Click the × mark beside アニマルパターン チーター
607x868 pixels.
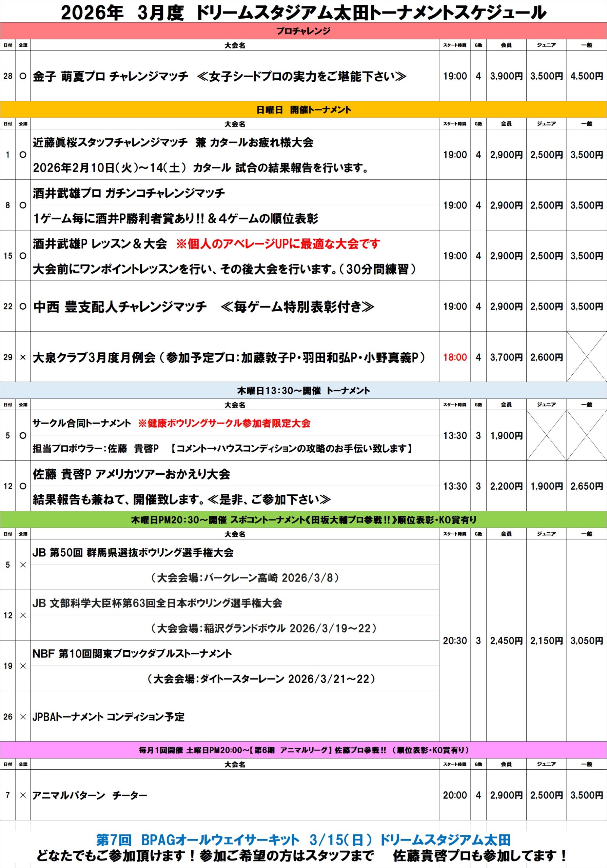point(23,795)
